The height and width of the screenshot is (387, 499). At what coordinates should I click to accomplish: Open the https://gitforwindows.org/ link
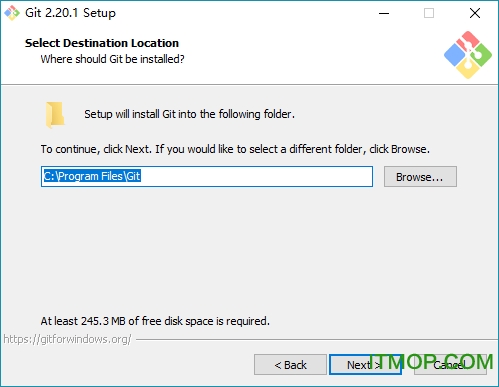click(68, 339)
